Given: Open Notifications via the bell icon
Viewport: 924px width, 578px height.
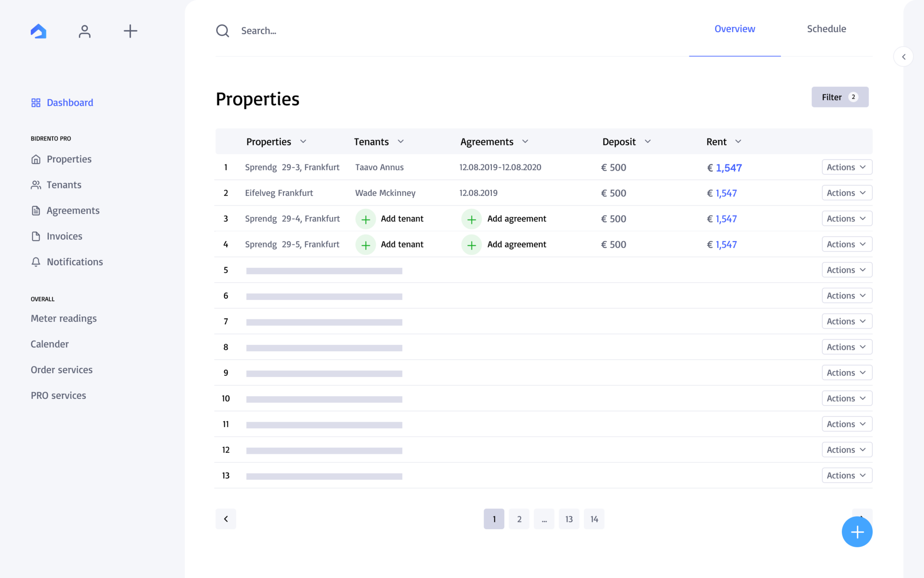Looking at the screenshot, I should (36, 262).
